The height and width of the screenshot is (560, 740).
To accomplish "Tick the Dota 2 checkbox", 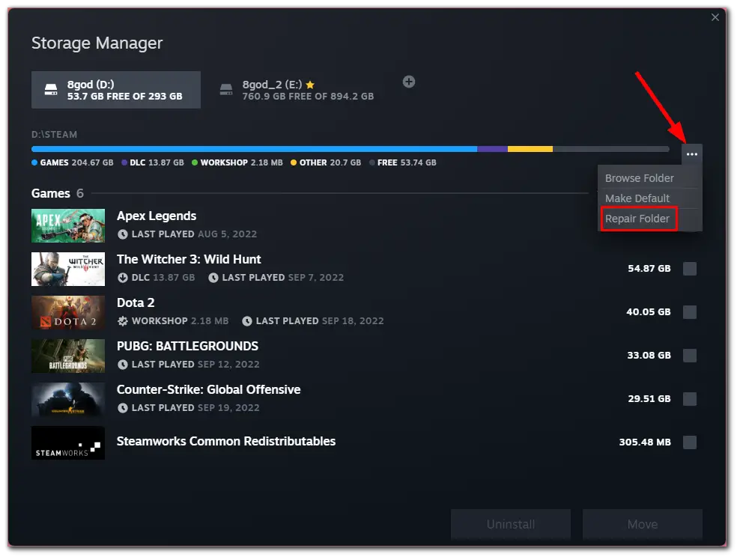I will (690, 312).
